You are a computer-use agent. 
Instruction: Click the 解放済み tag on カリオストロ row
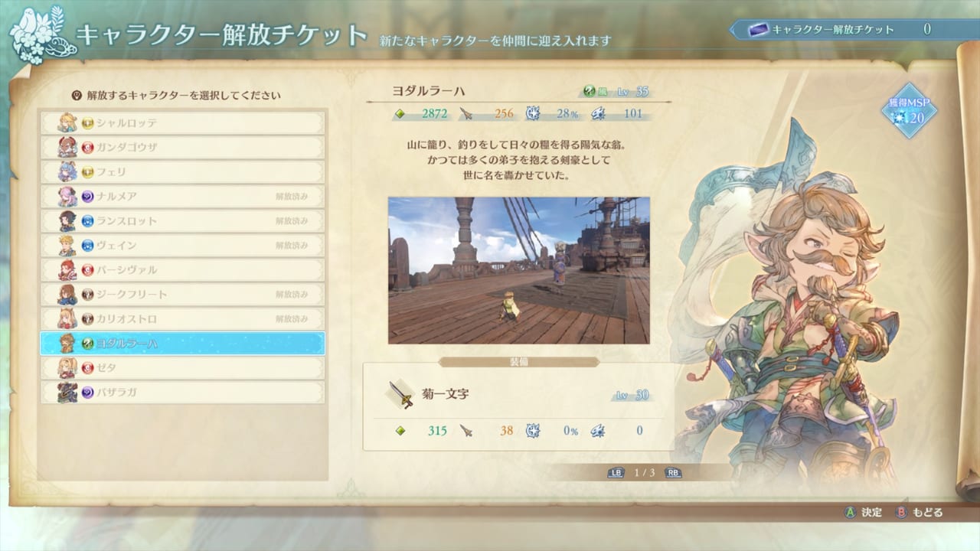point(292,318)
